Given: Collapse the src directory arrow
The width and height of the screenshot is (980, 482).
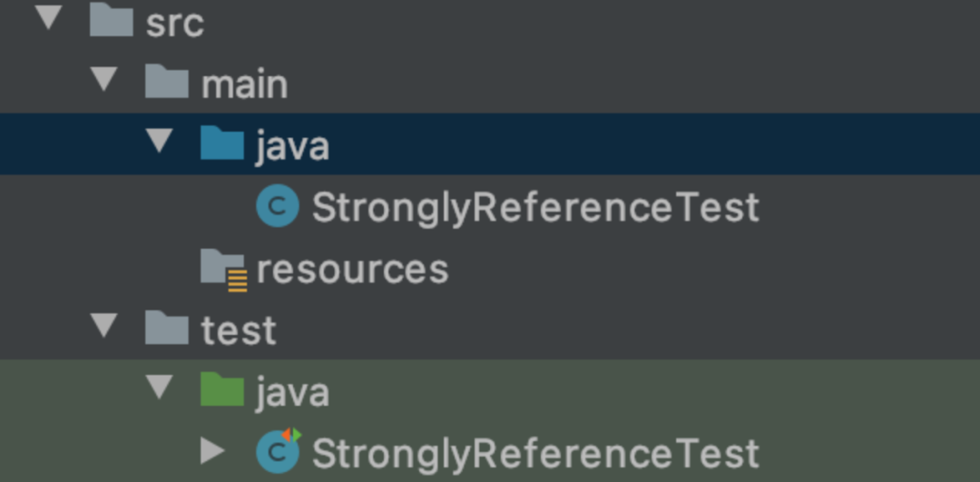Looking at the screenshot, I should [49, 17].
